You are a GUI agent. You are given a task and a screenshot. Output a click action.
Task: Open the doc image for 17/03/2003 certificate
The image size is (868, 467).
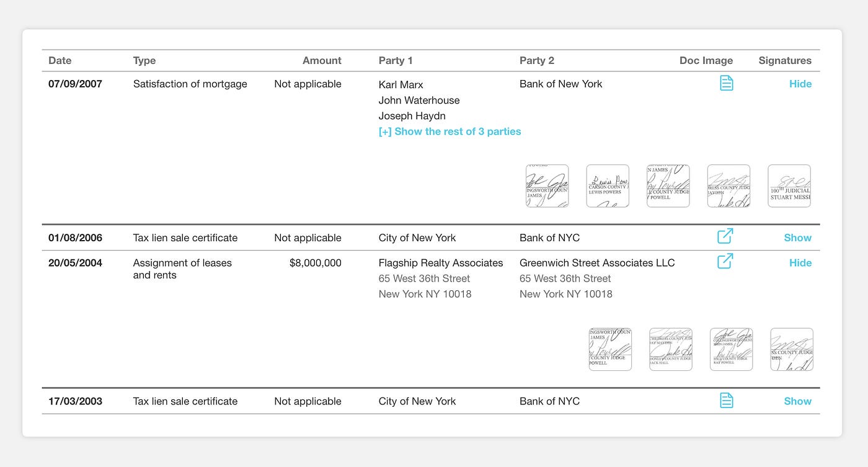click(x=725, y=400)
